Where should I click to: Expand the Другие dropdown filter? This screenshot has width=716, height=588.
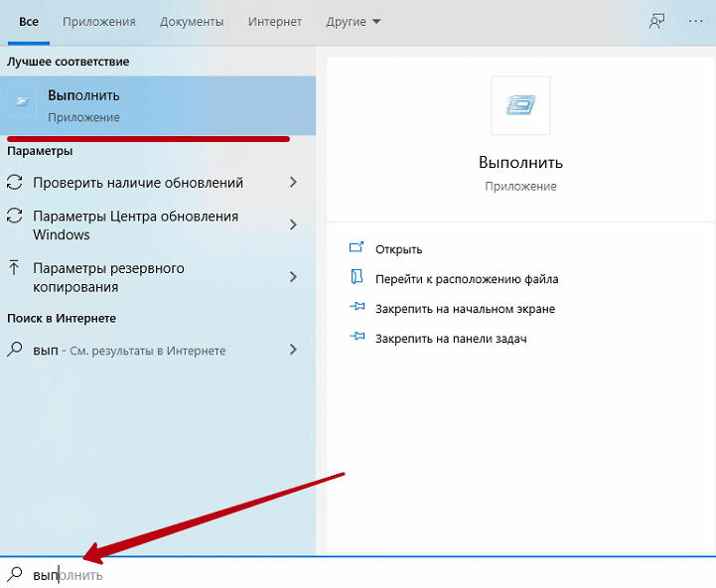[353, 22]
